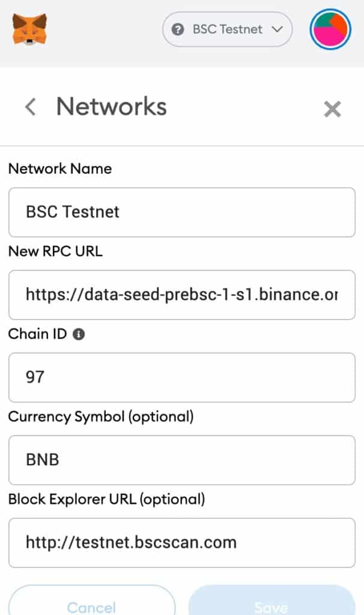Click the Block Explorer URL field
This screenshot has height=615, width=364.
[x=182, y=543]
